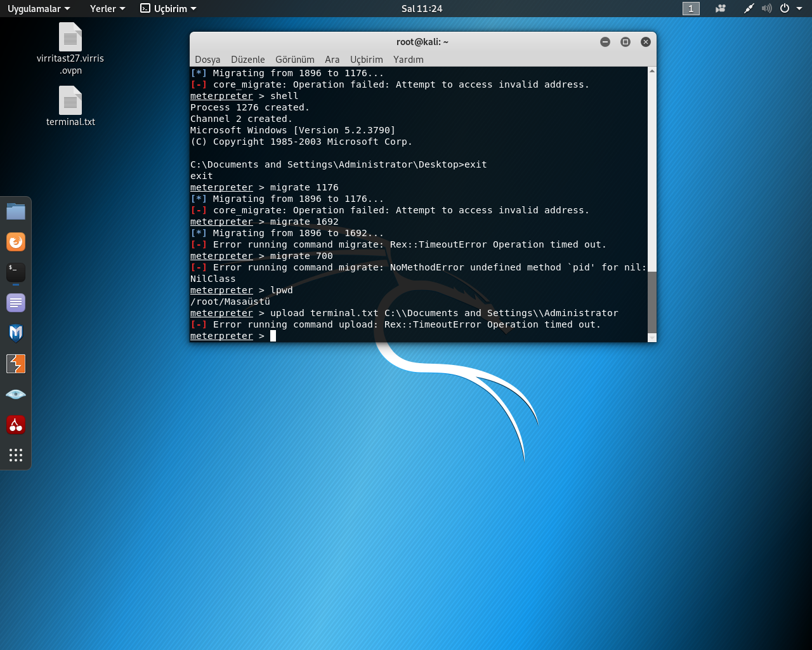The width and height of the screenshot is (812, 650).
Task: Open the Terminal dock icon
Action: coord(16,272)
